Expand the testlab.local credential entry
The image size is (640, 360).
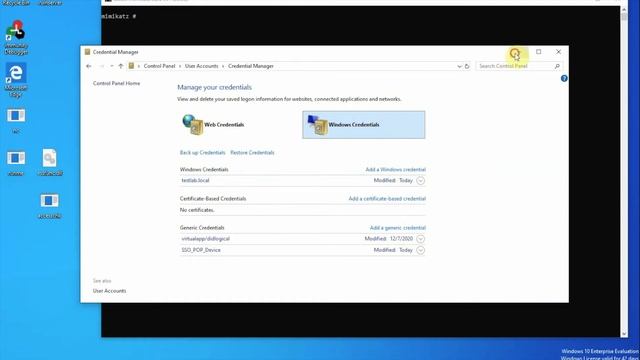pos(420,180)
